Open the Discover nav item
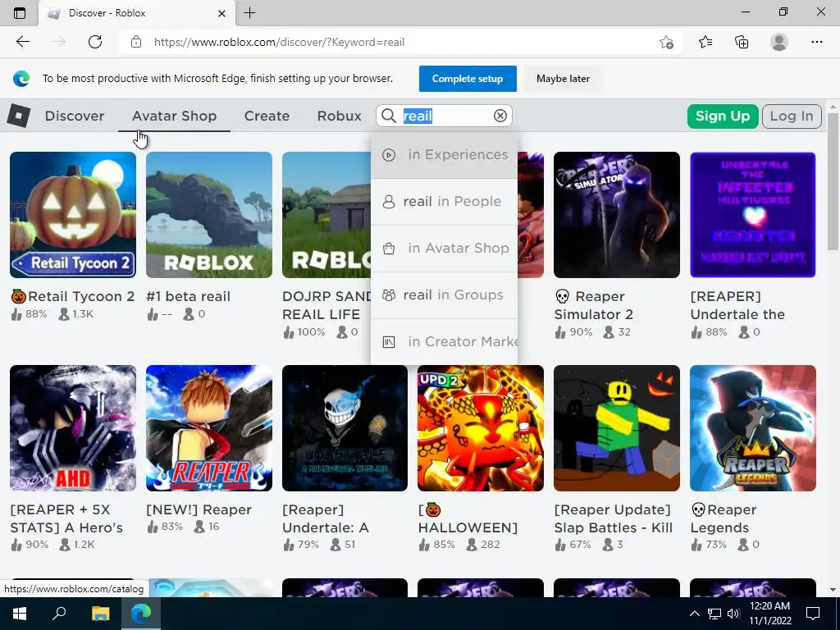This screenshot has width=840, height=630. 75,116
